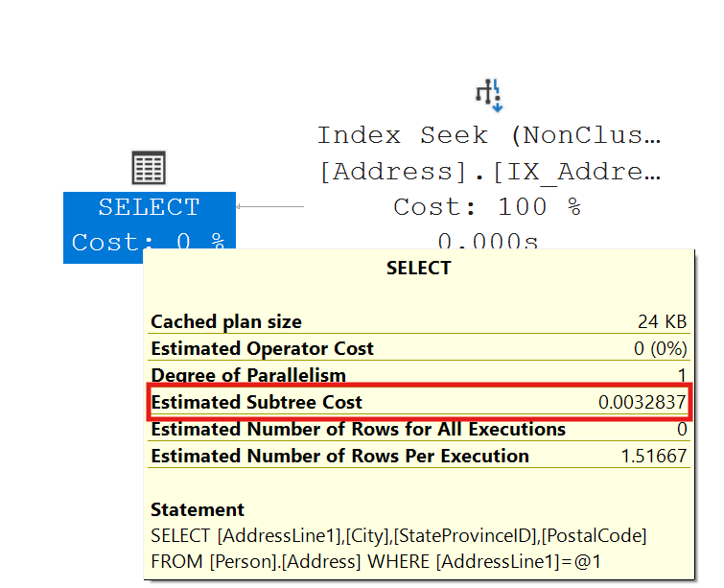Click the SELECT operator table icon
Image resolution: width=724 pixels, height=588 pixels.
[x=149, y=169]
